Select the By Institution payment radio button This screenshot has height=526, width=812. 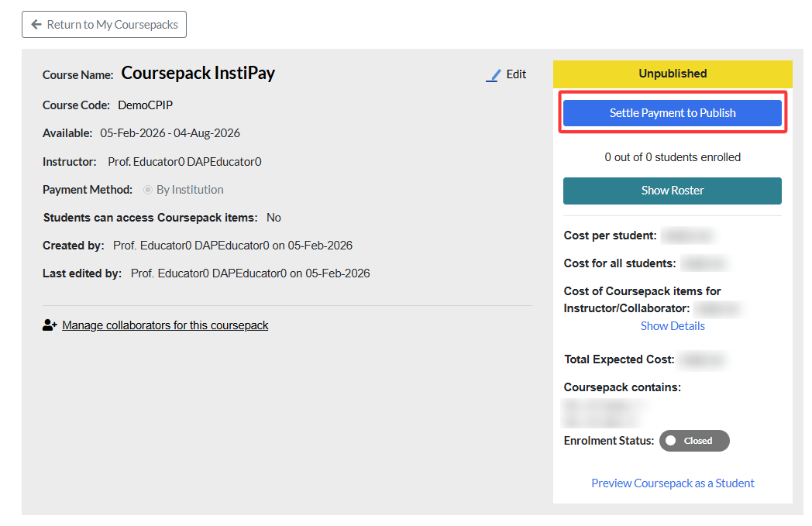pos(147,190)
